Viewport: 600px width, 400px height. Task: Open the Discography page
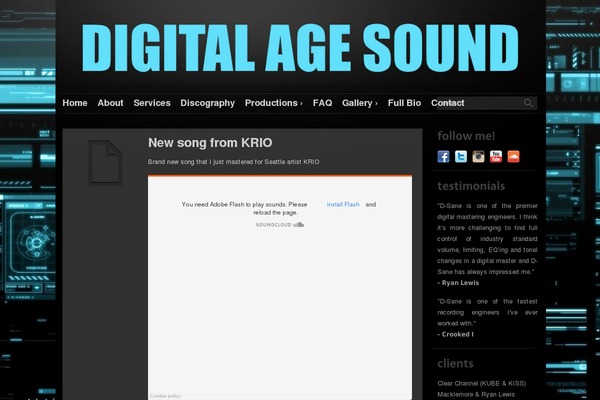(207, 103)
